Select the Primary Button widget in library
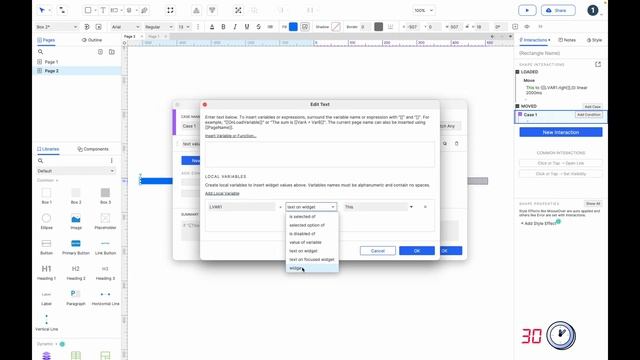 [76, 247]
